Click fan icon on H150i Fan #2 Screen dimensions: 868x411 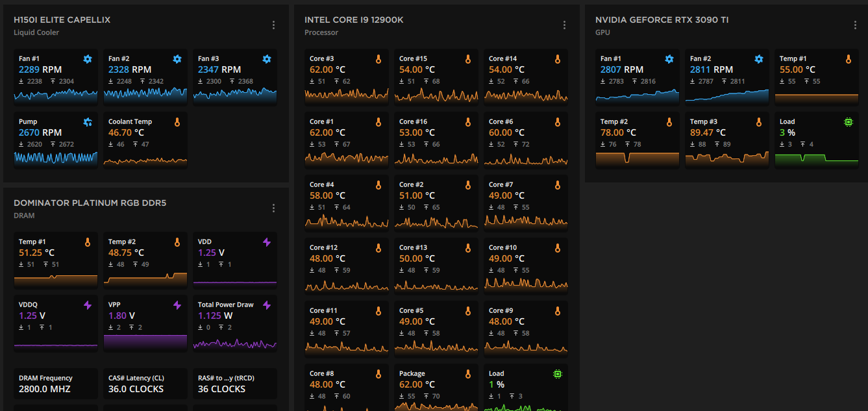click(x=177, y=59)
